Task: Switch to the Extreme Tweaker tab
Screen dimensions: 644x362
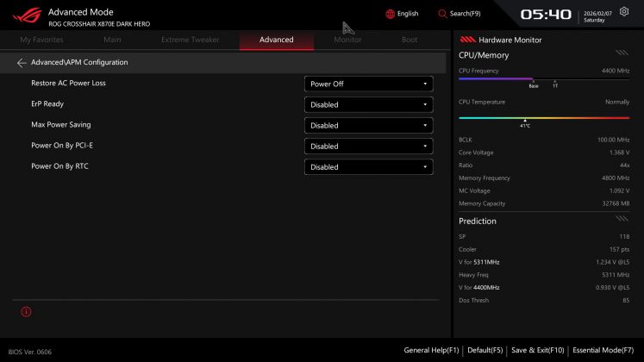Action: point(190,40)
